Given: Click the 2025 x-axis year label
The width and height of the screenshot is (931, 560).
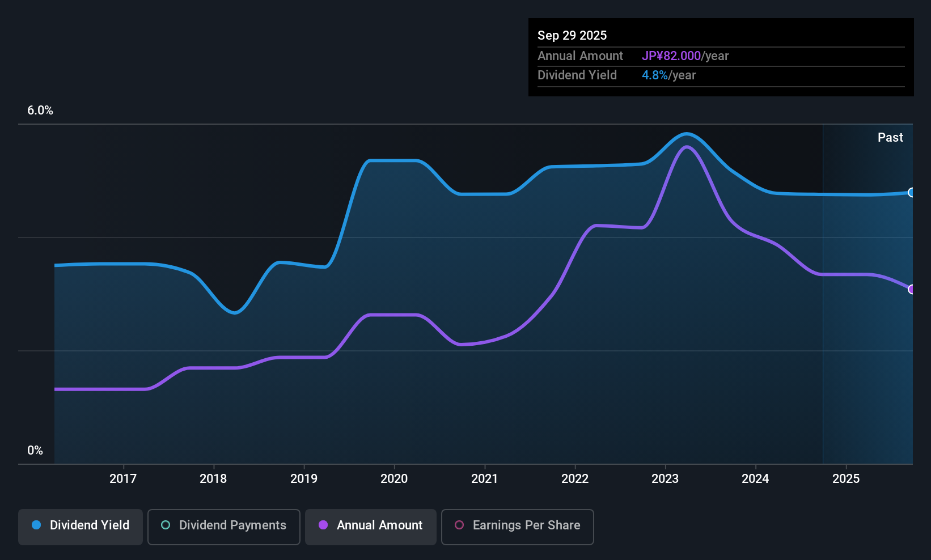Looking at the screenshot, I should pyautogui.click(x=846, y=479).
